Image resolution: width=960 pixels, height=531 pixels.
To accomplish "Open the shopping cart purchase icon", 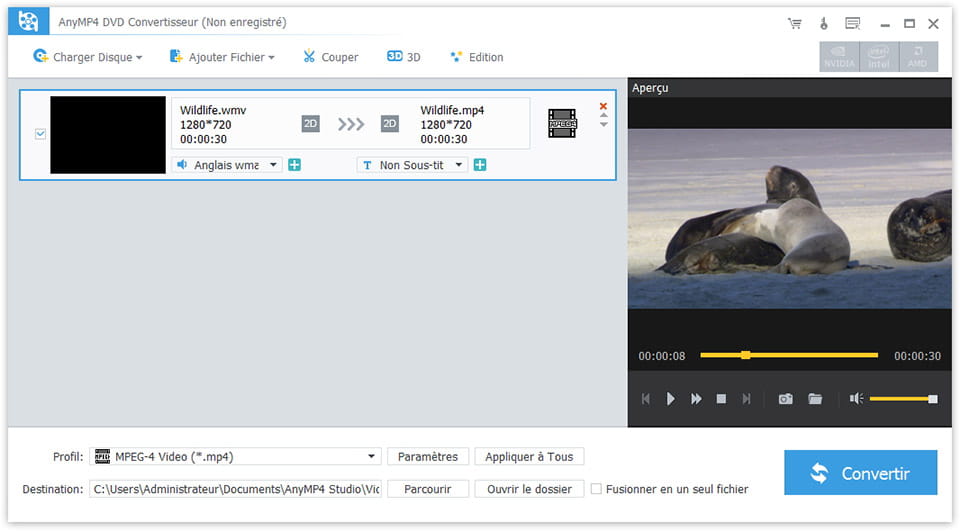I will tap(795, 23).
